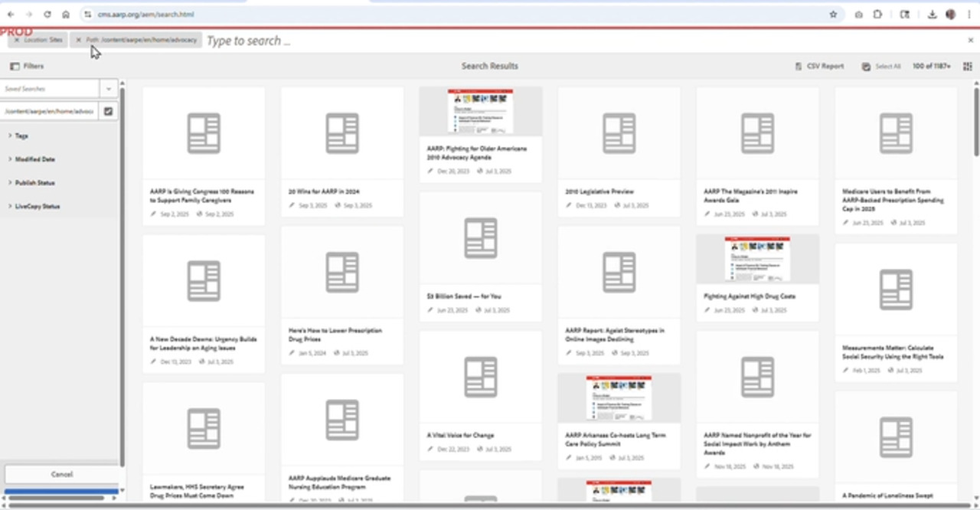Image resolution: width=980 pixels, height=510 pixels.
Task: Remove the Location: Sites filter chip
Action: tap(17, 40)
